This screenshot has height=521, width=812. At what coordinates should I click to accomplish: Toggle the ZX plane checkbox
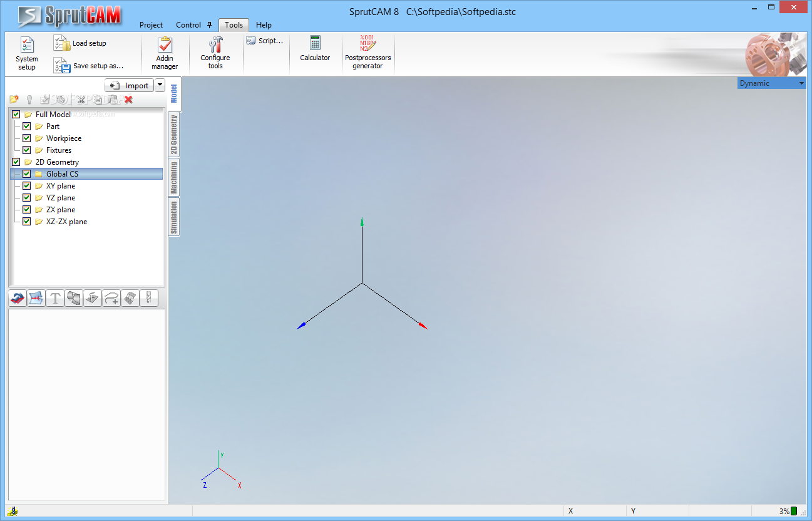(26, 210)
